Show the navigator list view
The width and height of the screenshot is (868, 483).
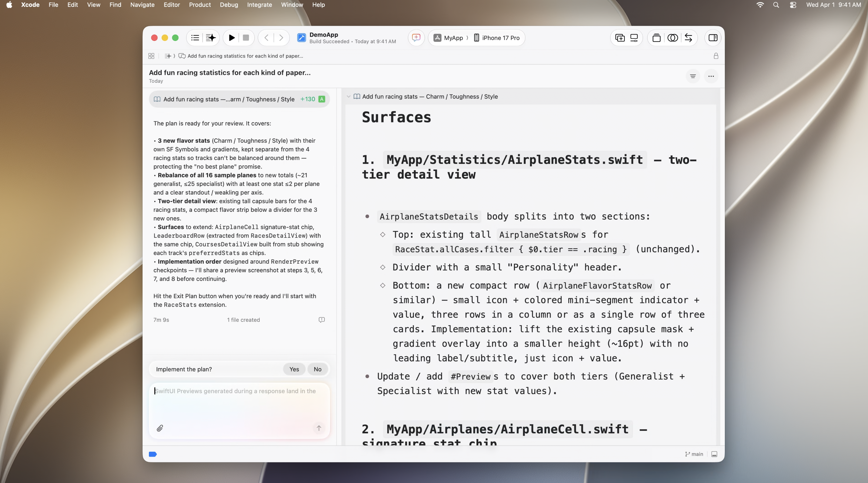click(195, 38)
